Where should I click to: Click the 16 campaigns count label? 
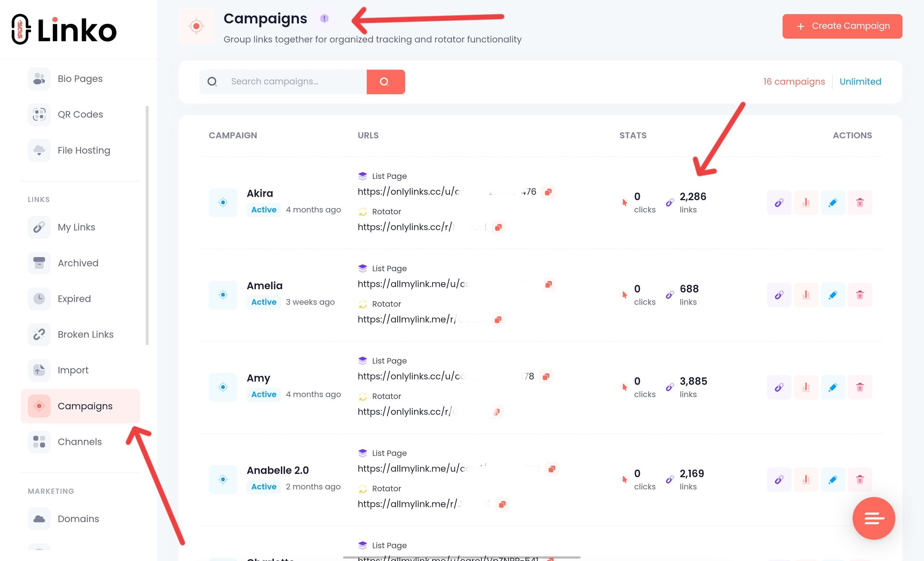pos(794,82)
